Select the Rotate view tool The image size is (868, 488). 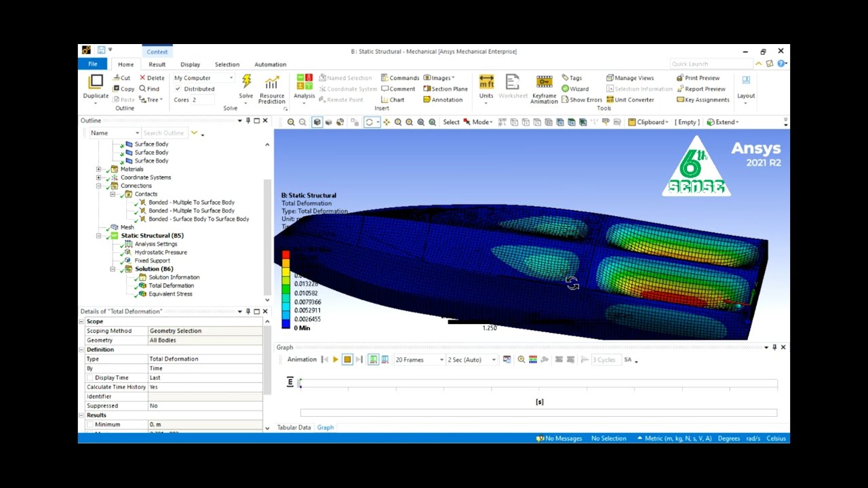coord(369,122)
